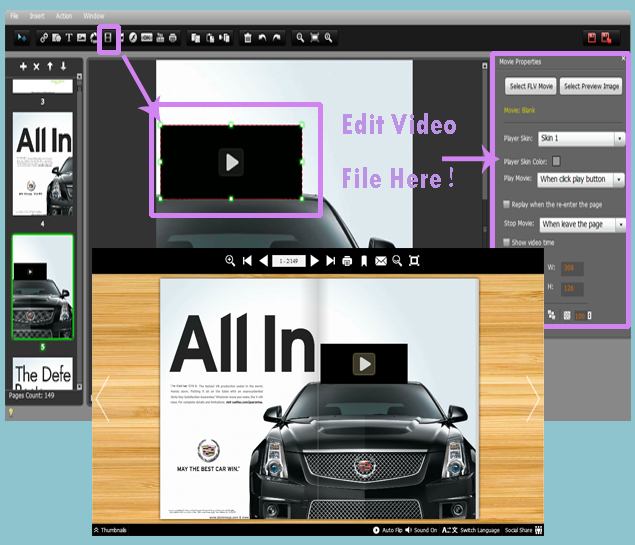Click the bookmark icon in preview toolbar

point(364,261)
